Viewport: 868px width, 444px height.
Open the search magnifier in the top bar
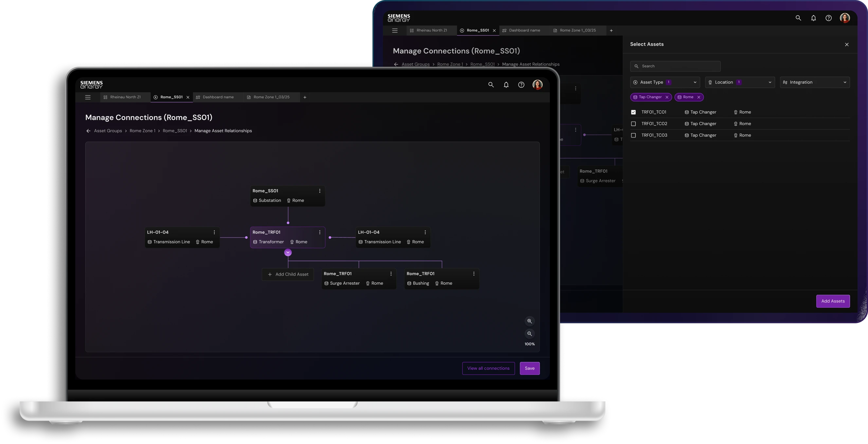tap(491, 84)
